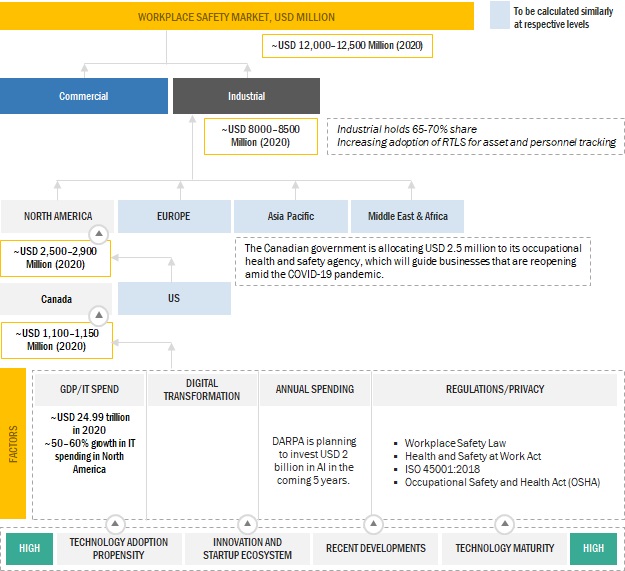625x571 pixels.
Task: Click the arrow circle icon below Canada
Action: 98,317
